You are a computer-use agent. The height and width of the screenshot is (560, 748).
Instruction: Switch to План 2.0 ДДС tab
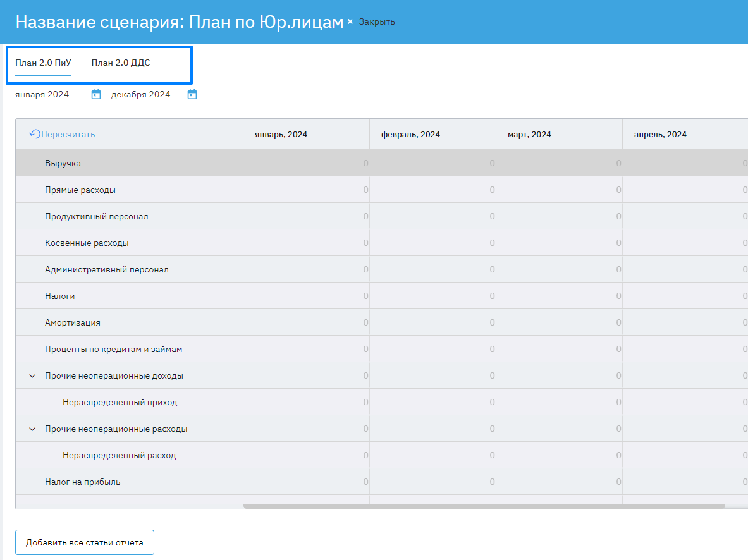tap(121, 63)
